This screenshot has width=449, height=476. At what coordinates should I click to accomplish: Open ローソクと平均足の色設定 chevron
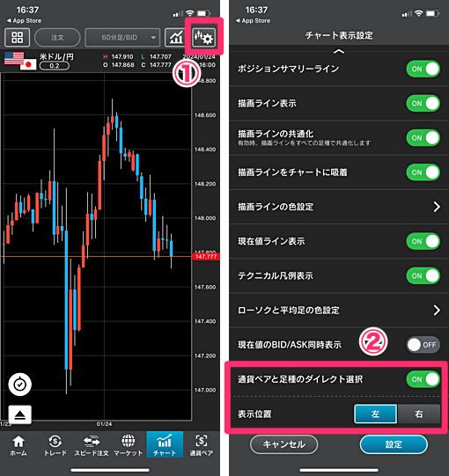coord(437,311)
